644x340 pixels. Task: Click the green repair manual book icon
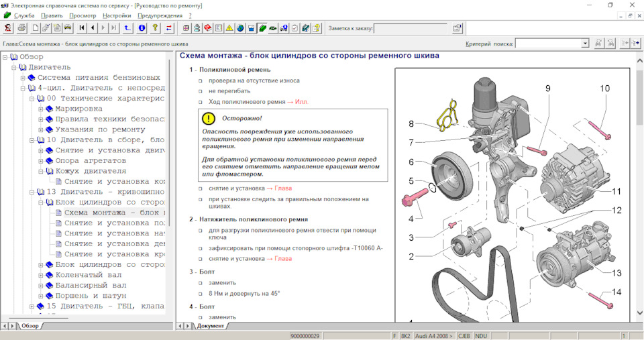coord(262,28)
